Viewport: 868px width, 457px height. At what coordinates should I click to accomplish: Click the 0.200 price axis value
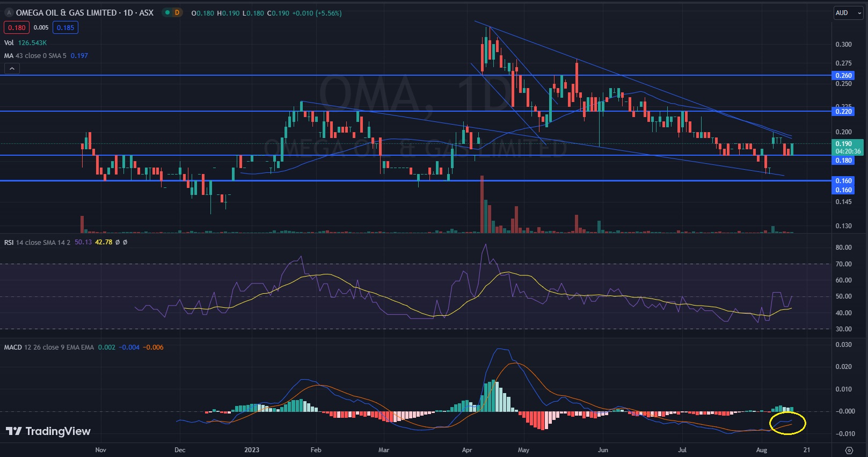click(843, 132)
